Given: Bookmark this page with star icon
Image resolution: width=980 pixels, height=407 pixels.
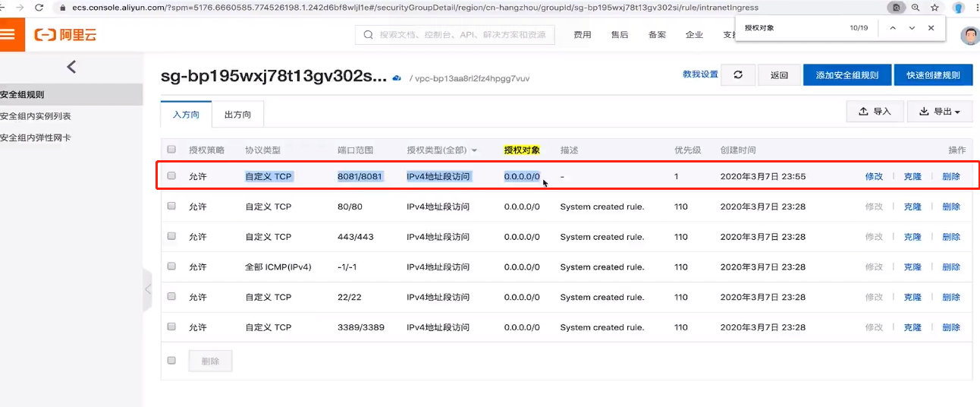Looking at the screenshot, I should pos(935,8).
